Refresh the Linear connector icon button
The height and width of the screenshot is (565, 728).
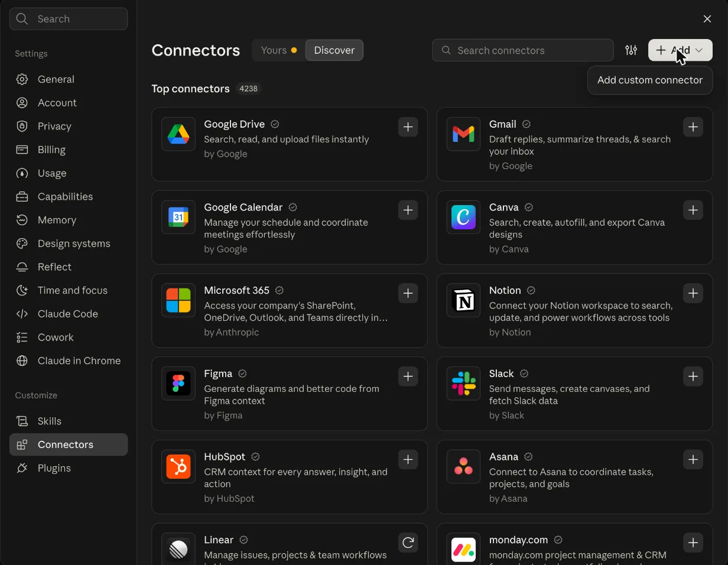click(x=408, y=543)
